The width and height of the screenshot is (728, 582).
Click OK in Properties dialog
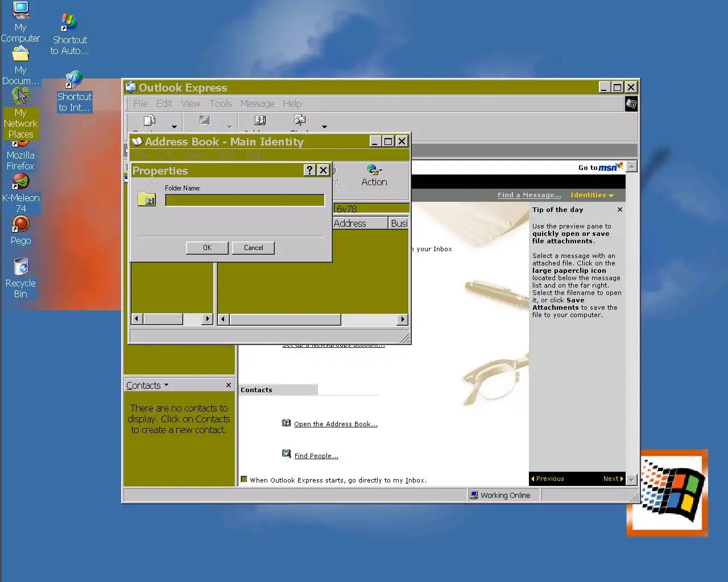coord(207,248)
